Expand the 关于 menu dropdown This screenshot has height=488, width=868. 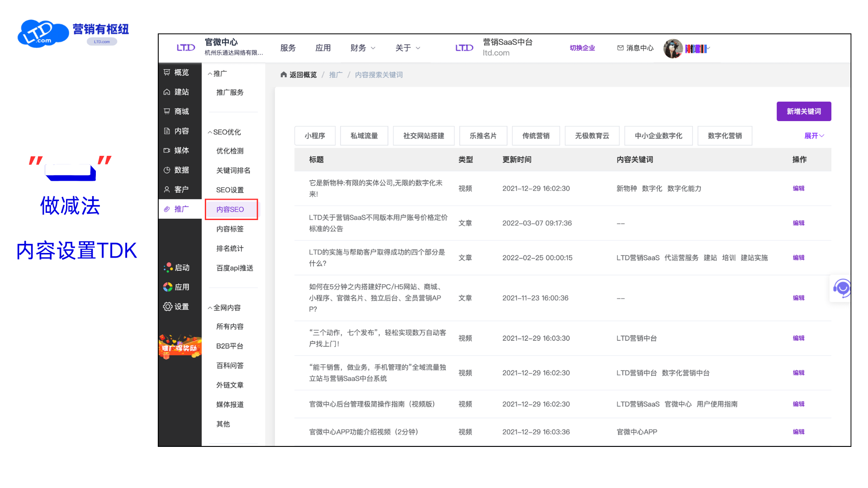coord(407,48)
